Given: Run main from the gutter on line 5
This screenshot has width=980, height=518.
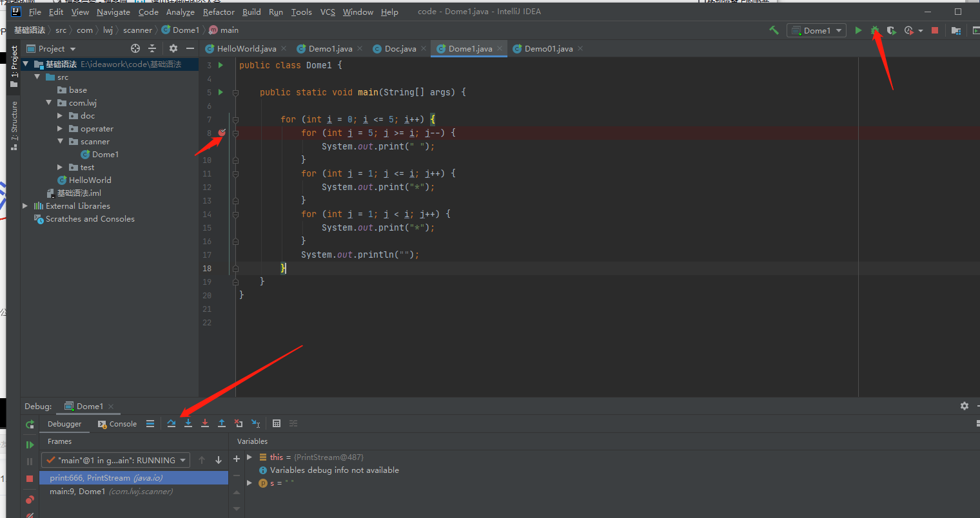Looking at the screenshot, I should pos(220,92).
